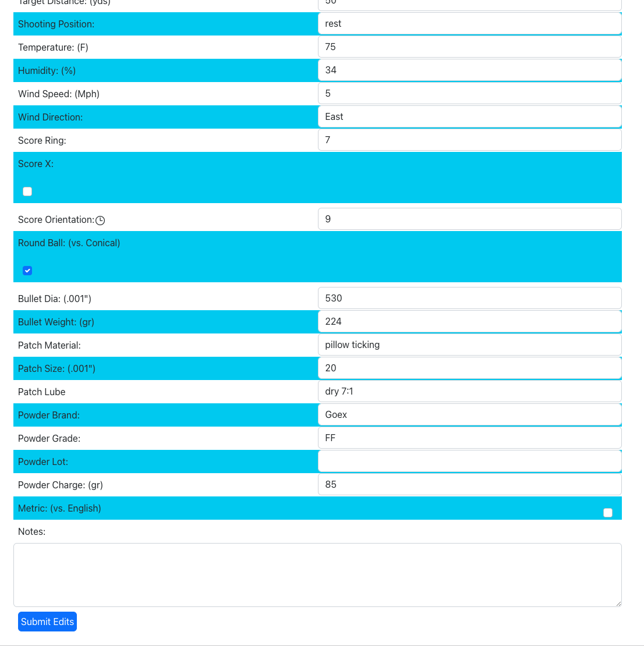Focus the Temperature input field

pos(469,47)
